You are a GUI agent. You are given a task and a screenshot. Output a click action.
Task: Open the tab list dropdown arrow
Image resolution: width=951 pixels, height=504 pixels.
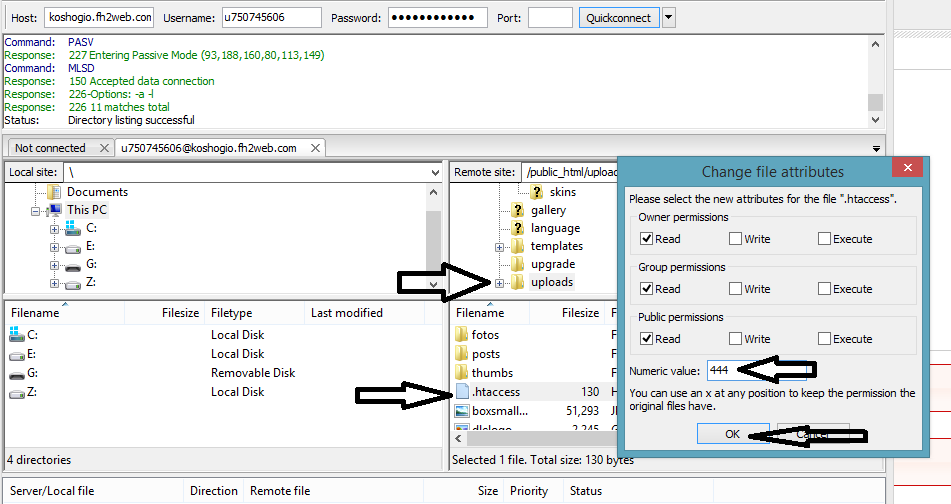876,149
